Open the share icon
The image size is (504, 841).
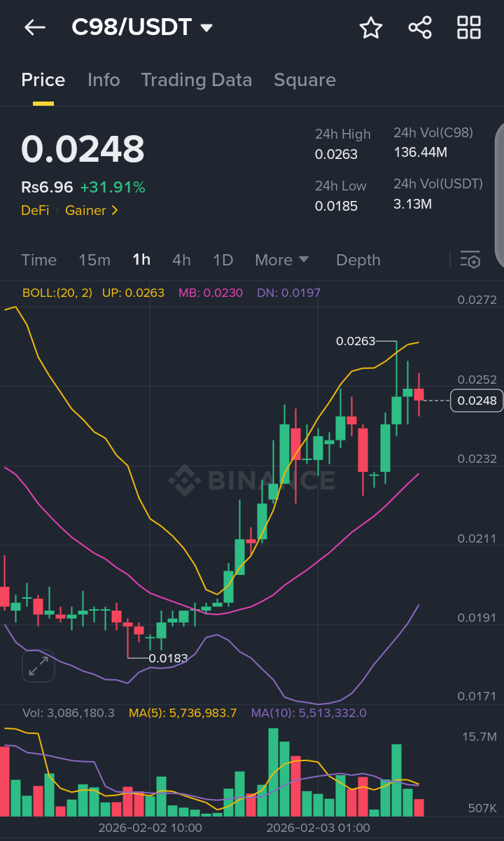click(x=420, y=28)
